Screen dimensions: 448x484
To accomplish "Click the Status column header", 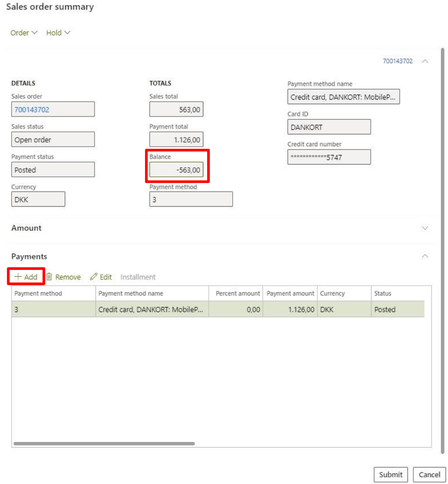I will (383, 293).
